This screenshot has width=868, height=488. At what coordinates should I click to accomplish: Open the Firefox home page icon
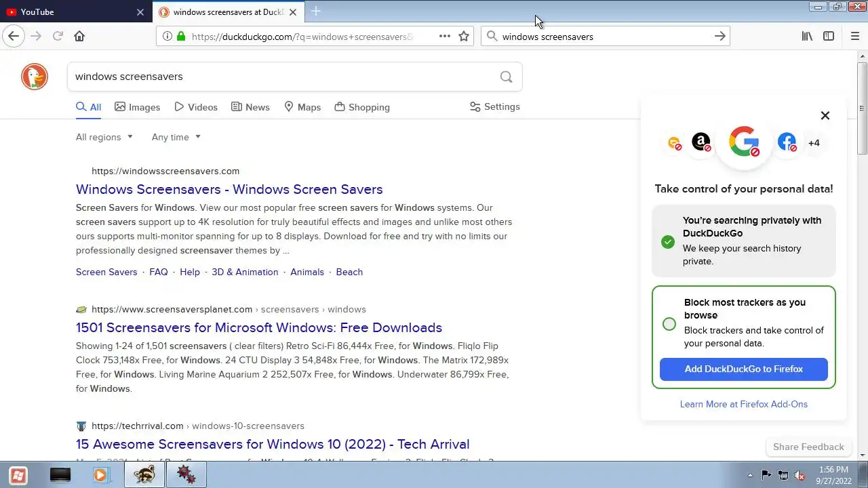pos(79,36)
